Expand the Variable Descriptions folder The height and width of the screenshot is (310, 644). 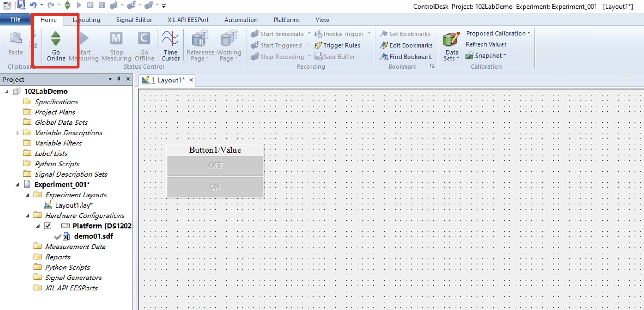(x=18, y=133)
